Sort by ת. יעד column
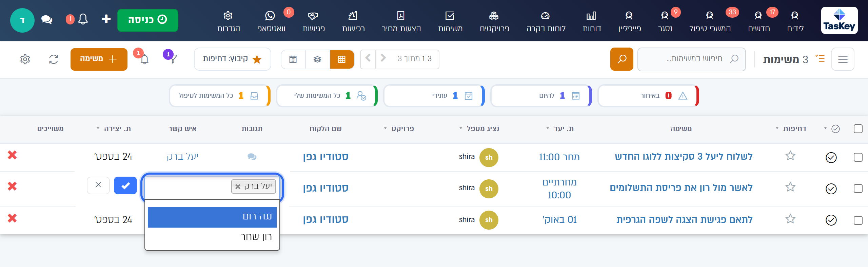This screenshot has width=868, height=267. [560, 129]
